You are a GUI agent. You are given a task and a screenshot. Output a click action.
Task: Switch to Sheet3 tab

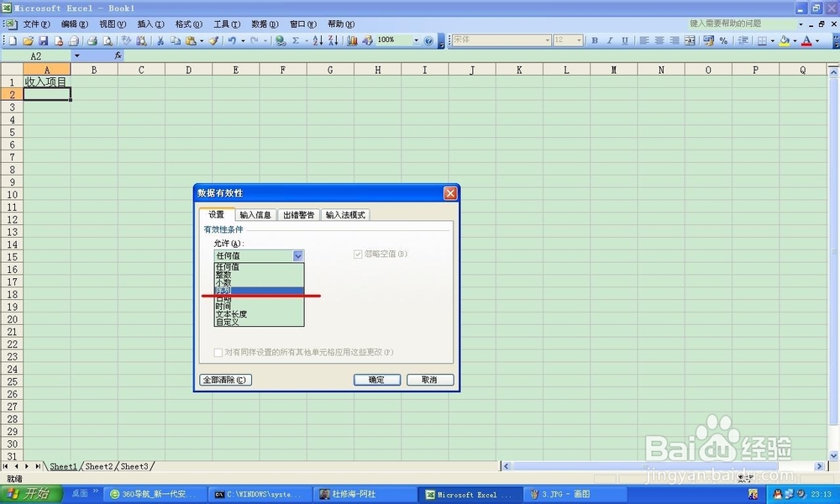coord(134,466)
